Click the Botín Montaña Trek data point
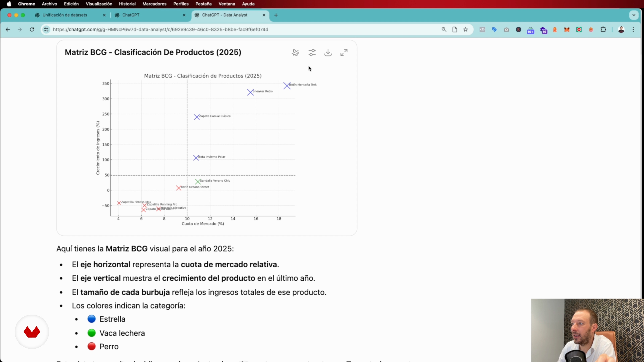 click(x=287, y=86)
